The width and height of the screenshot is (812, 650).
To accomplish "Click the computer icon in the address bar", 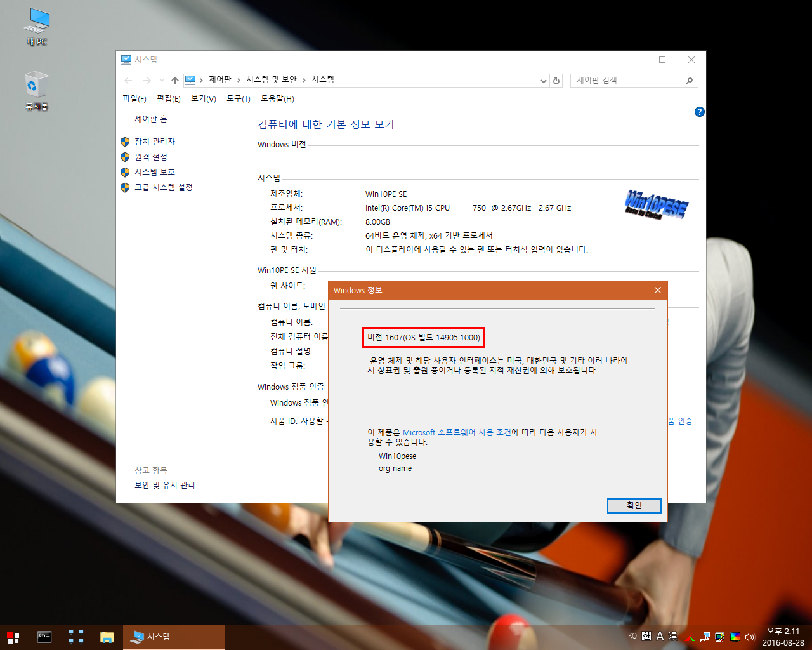I will point(190,80).
